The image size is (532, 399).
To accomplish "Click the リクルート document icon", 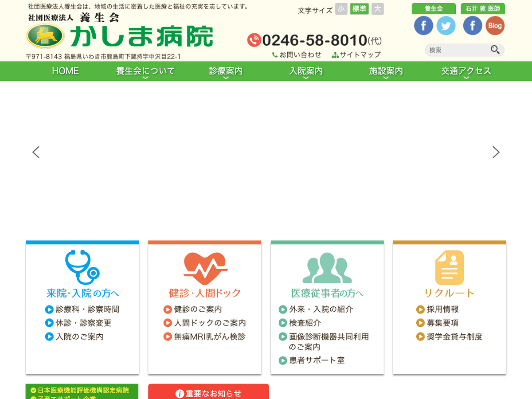I will click(449, 268).
